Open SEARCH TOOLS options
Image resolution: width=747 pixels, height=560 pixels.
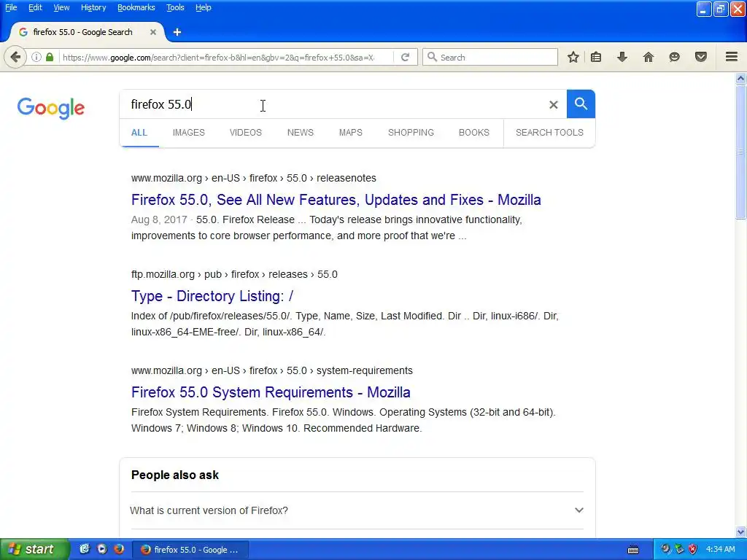pyautogui.click(x=549, y=133)
